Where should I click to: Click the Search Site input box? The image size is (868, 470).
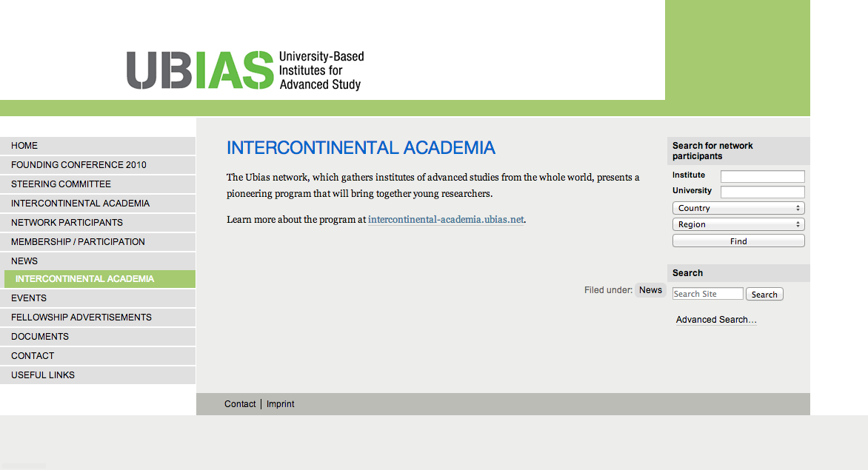pyautogui.click(x=707, y=294)
